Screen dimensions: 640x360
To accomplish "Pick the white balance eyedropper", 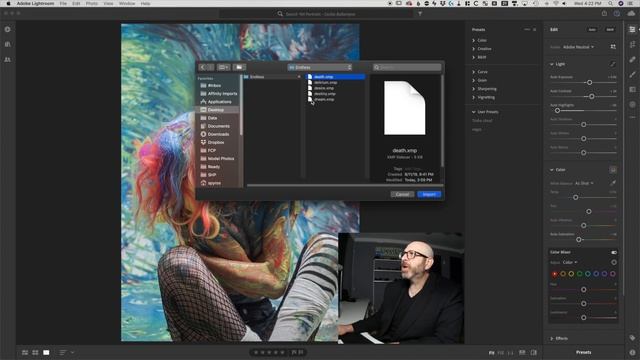I will [x=613, y=183].
